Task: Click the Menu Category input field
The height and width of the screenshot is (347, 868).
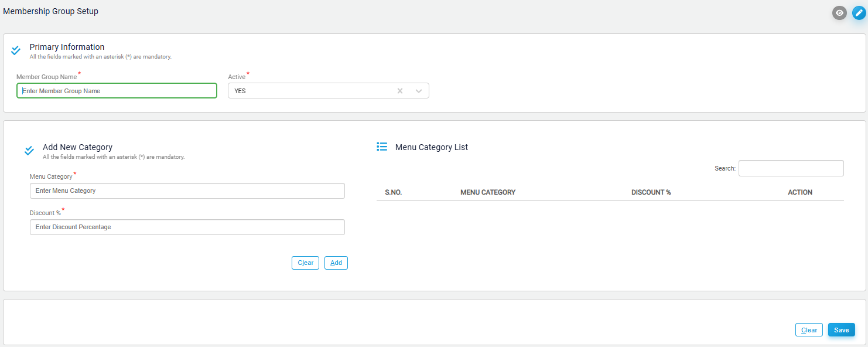Action: pyautogui.click(x=187, y=190)
